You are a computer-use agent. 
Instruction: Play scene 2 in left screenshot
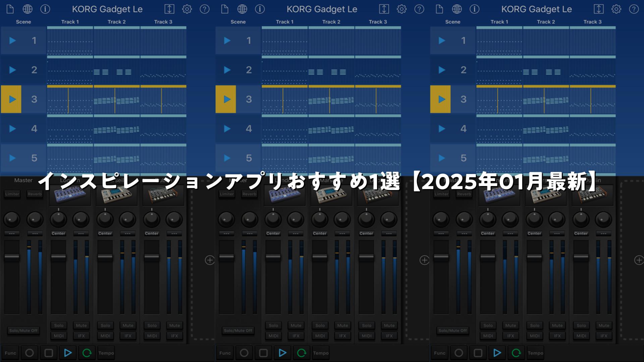coord(12,70)
